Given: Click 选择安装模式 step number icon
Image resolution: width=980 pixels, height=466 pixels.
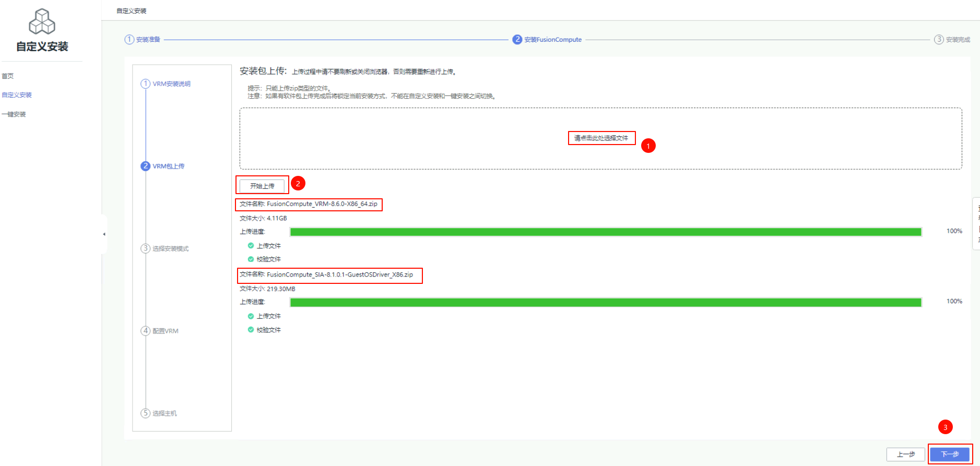Looking at the screenshot, I should coord(146,248).
